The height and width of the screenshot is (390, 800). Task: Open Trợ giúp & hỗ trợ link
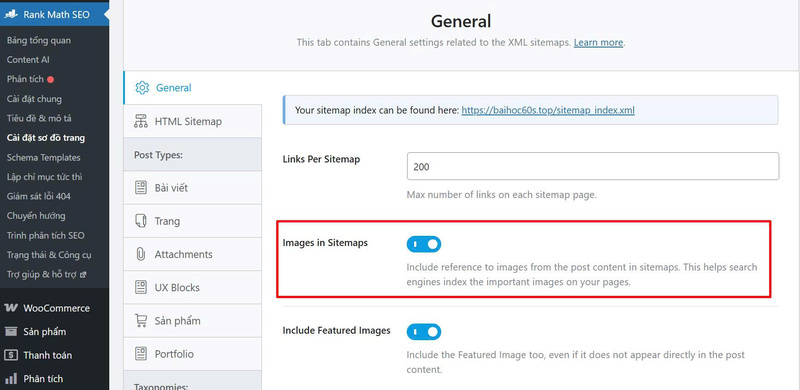tap(42, 275)
